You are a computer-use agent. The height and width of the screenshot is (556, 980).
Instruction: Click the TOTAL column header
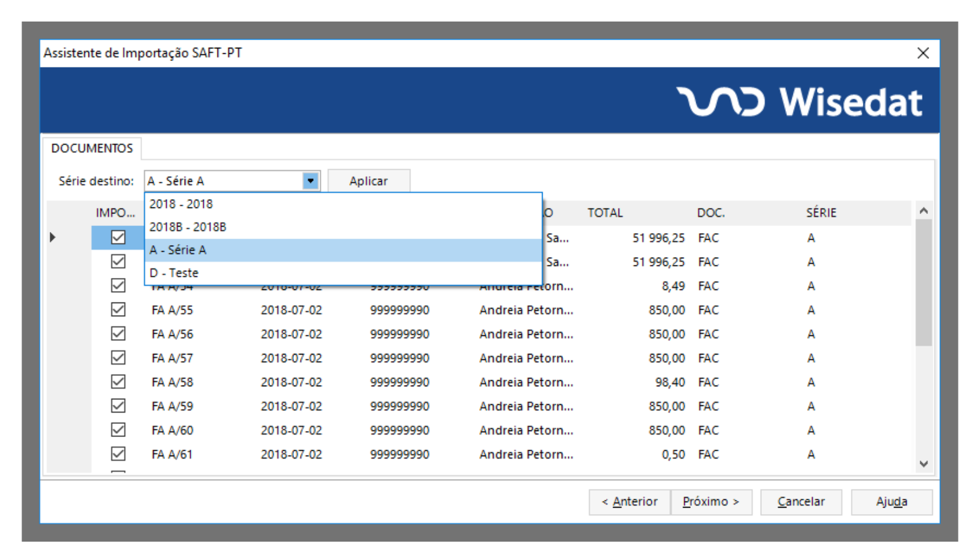click(x=605, y=213)
